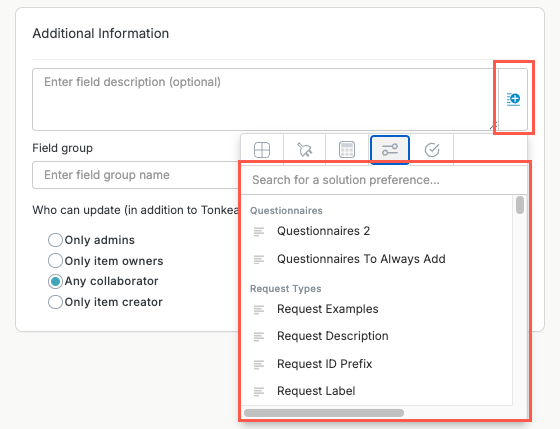Click the text icon beside Request Examples
Image resolution: width=560 pixels, height=429 pixels.
[x=259, y=309]
